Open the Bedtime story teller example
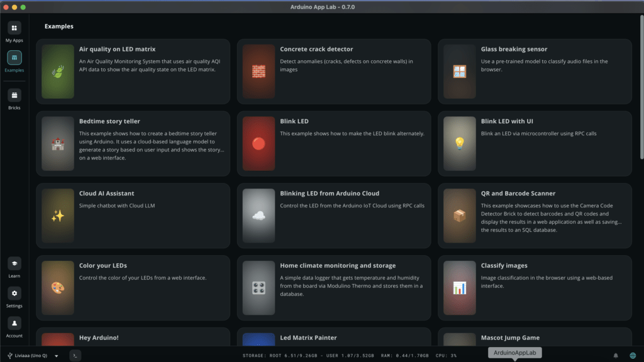This screenshot has height=362, width=644. (133, 144)
